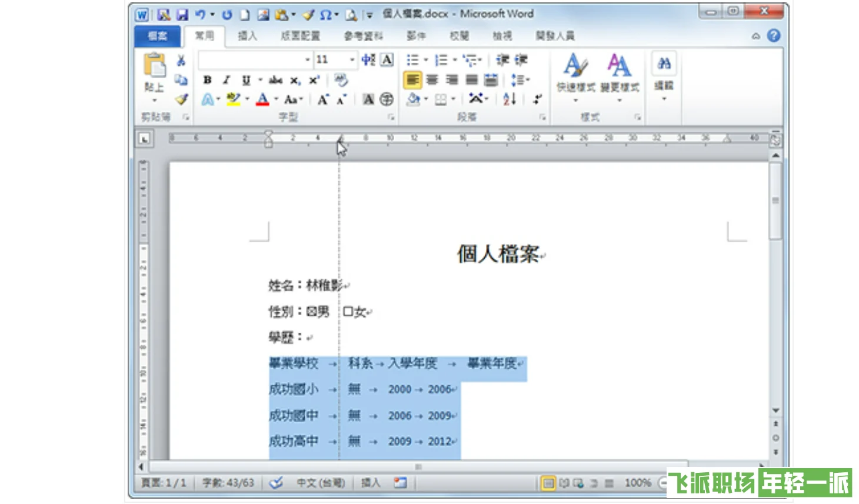Click the Strikethrough abc icon
859x504 pixels.
pyautogui.click(x=275, y=80)
